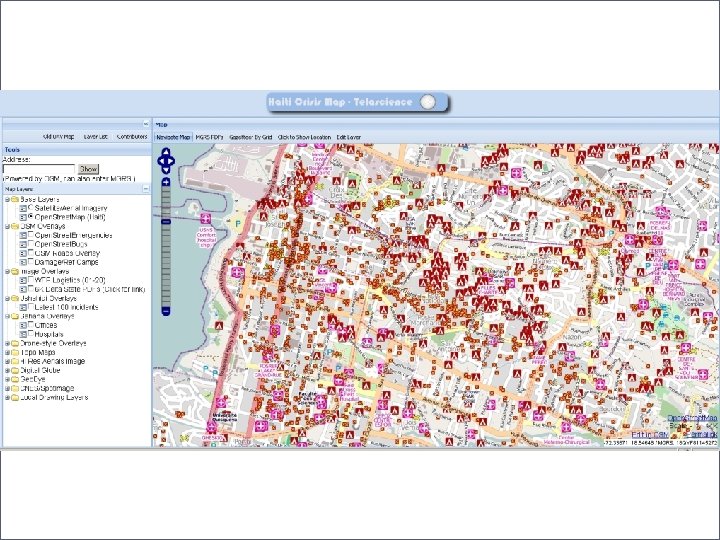Image resolution: width=720 pixels, height=540 pixels.
Task: Open the Contributors sidebar tab
Action: pyautogui.click(x=132, y=137)
